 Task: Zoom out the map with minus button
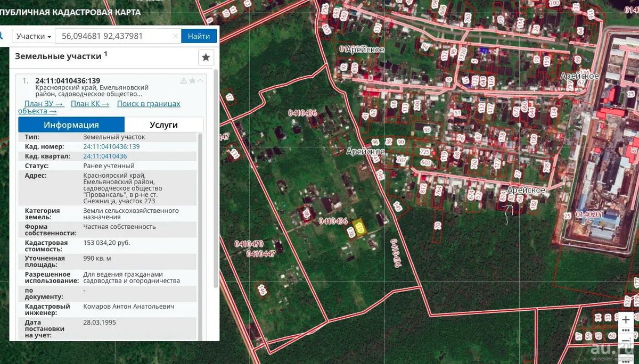click(626, 340)
